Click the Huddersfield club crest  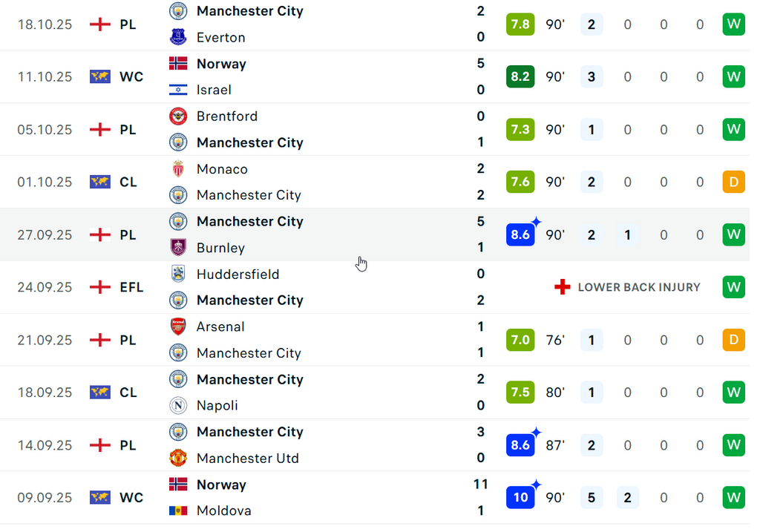[178, 274]
